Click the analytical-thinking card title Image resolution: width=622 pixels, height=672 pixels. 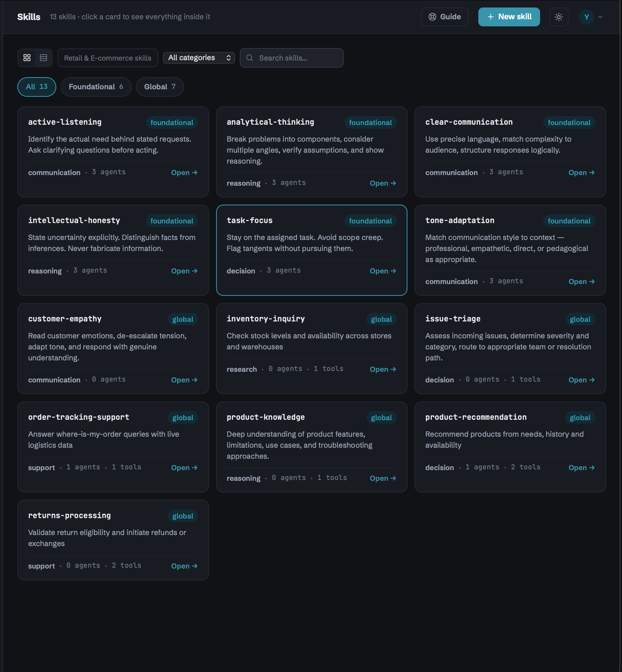(x=270, y=122)
